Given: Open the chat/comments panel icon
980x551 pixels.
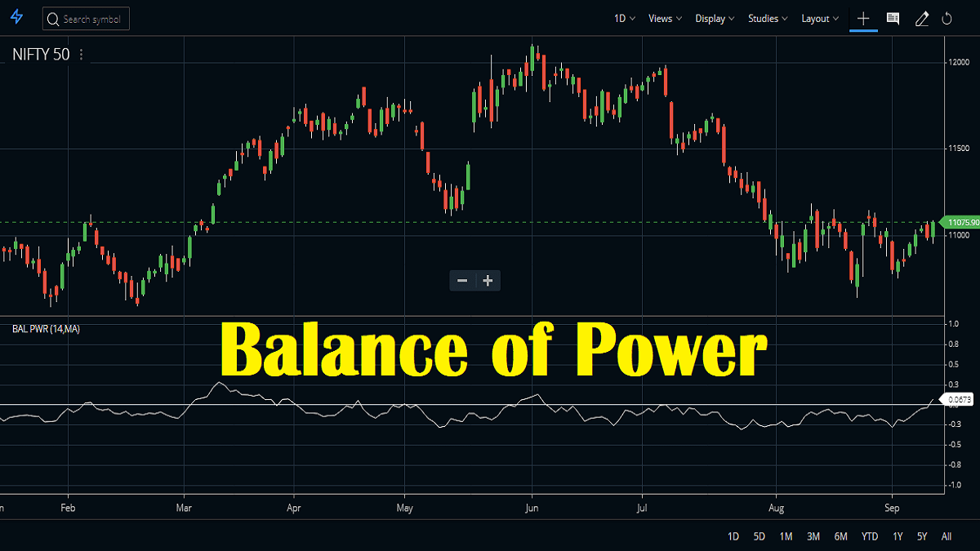Looking at the screenshot, I should (893, 18).
